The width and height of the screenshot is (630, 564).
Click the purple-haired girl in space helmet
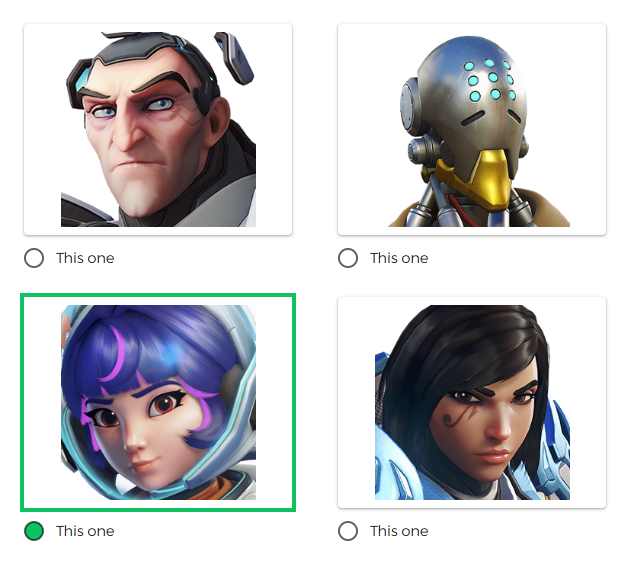pyautogui.click(x=158, y=403)
